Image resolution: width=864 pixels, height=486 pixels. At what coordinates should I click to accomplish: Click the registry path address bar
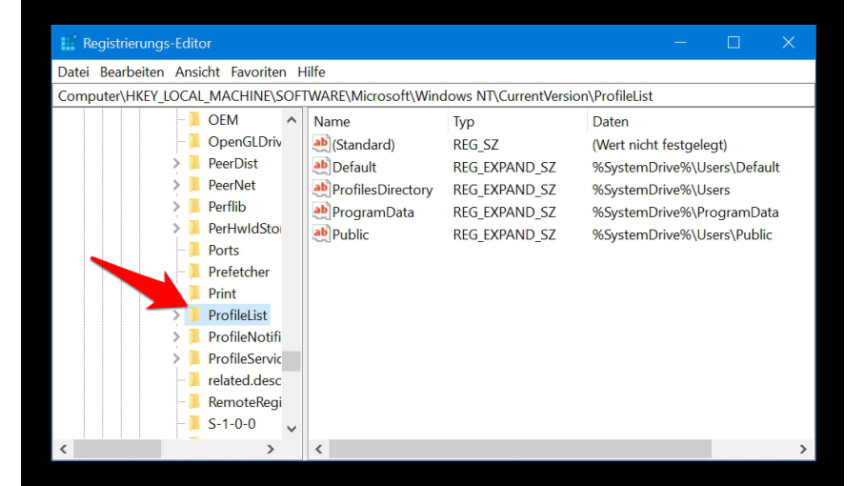[433, 96]
